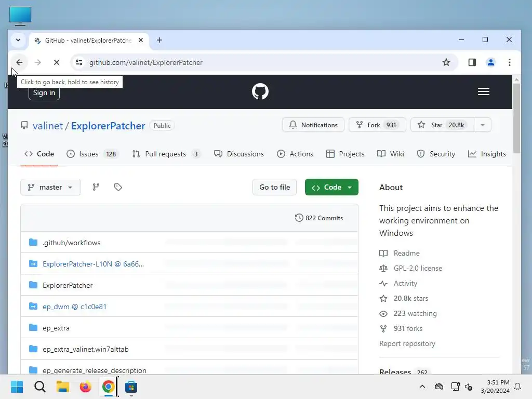Viewport: 532px width, 399px height.
Task: Open the ep_generate_release_description folder
Action: click(95, 370)
